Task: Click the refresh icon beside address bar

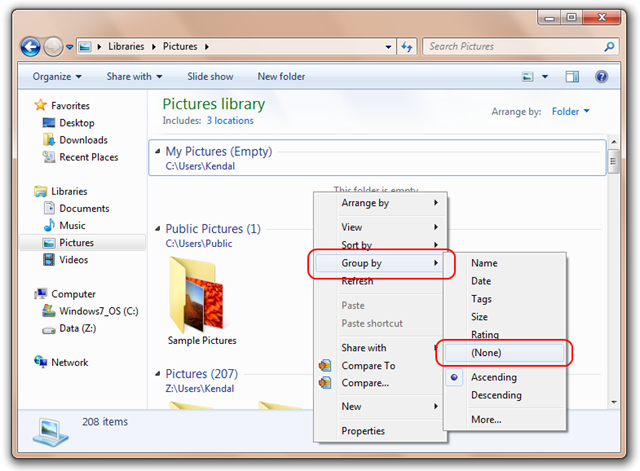Action: 408,47
